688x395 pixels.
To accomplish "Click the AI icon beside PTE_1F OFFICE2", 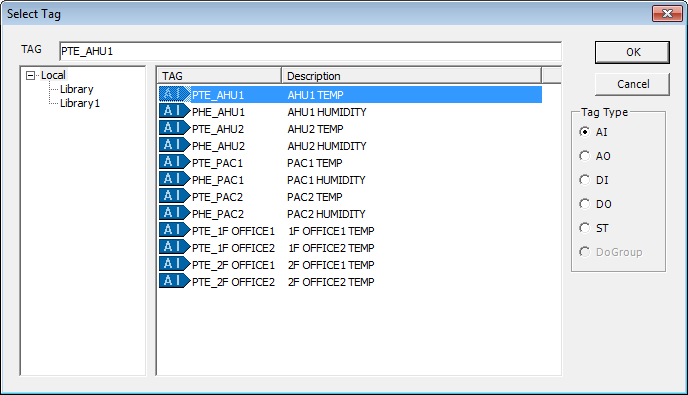I will pyautogui.click(x=175, y=247).
